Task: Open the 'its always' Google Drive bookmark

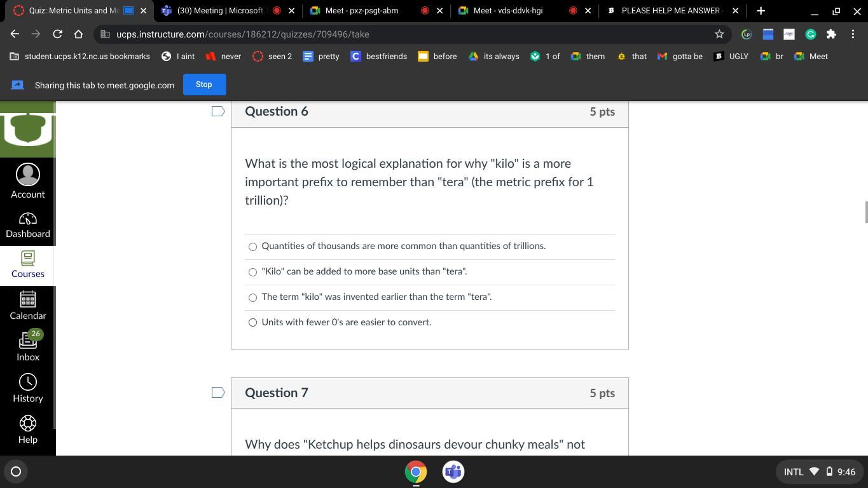Action: click(494, 57)
